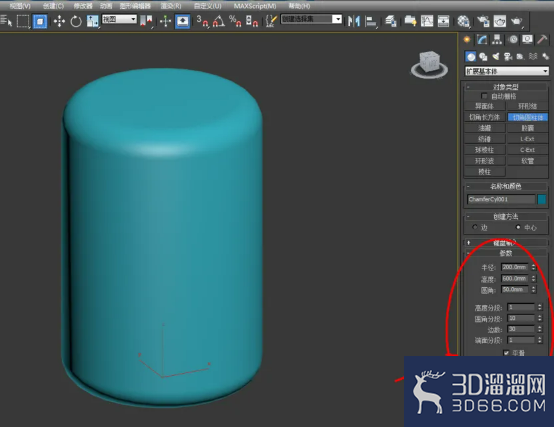Open the Layer Manager

coord(390,21)
